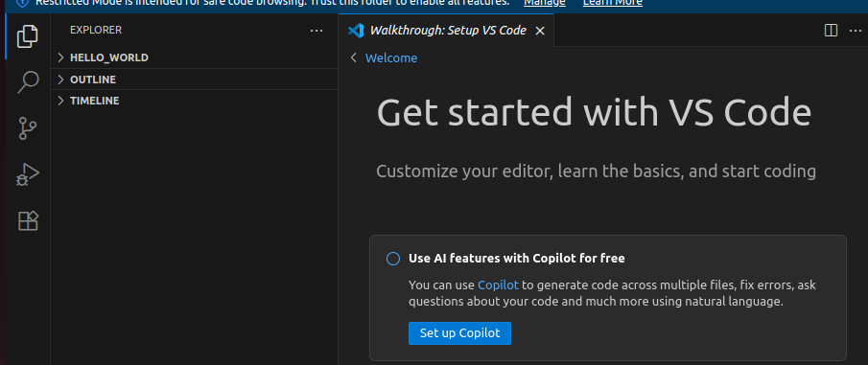The height and width of the screenshot is (365, 868).
Task: Expand the OUTLINE section
Action: (195, 80)
